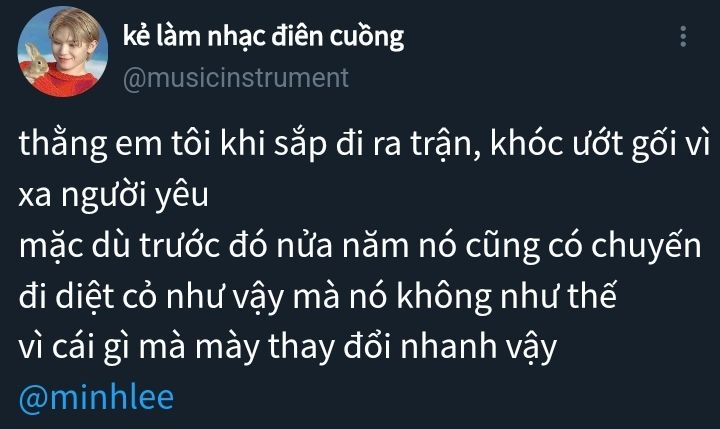Click the line xa người yêu
Viewport: 720px width, 429px height.
point(113,195)
